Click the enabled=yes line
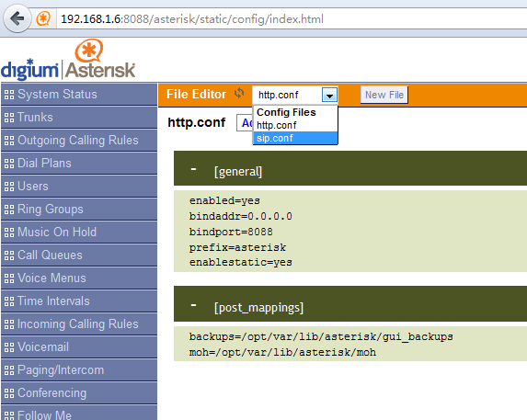 pos(224,200)
